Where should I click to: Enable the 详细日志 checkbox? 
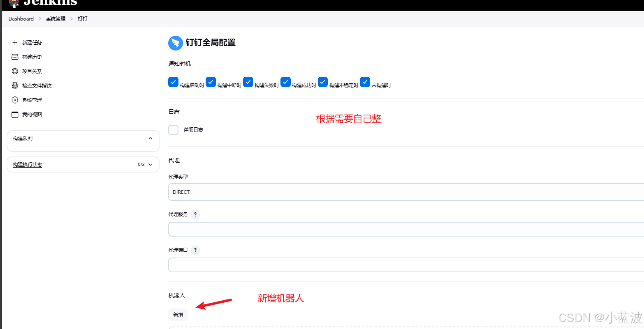[x=174, y=130]
